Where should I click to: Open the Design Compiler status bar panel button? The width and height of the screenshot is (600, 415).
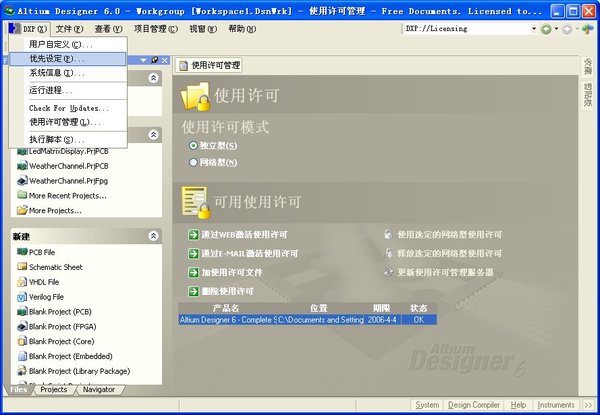click(474, 404)
